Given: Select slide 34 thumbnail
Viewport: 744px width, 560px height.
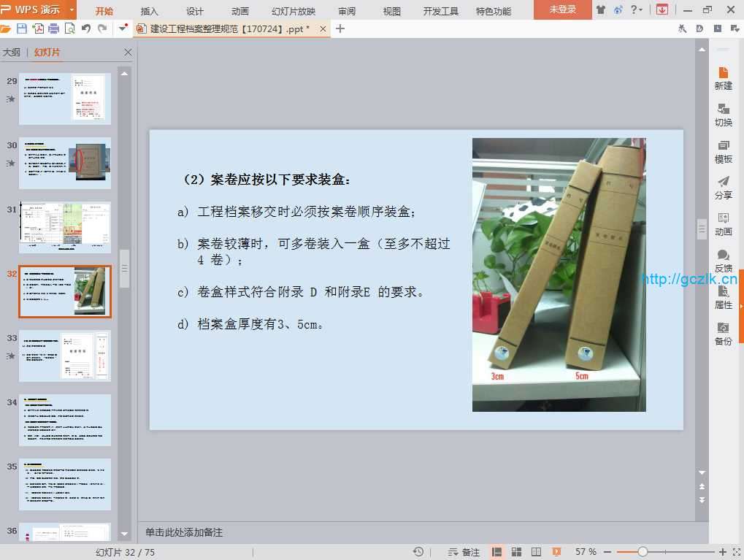Looking at the screenshot, I should 64,420.
